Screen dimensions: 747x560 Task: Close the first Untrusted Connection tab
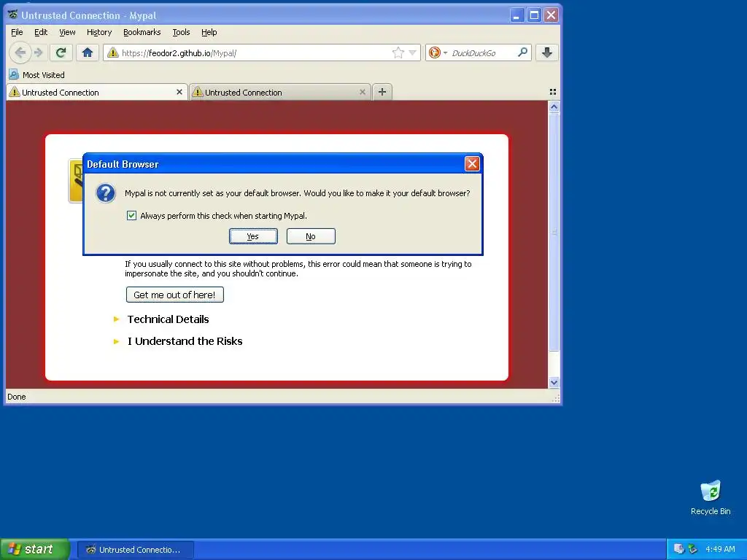tap(179, 92)
